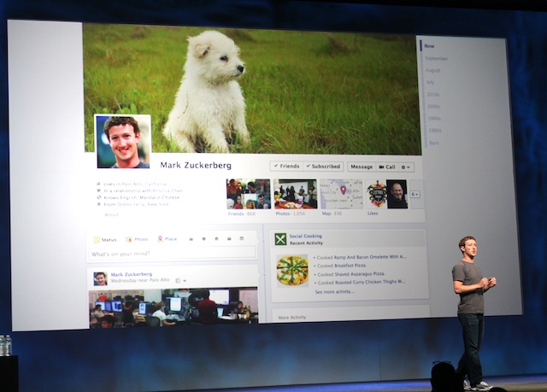Open the 'Ramp And Bacon Omelette' recipe link

[x=370, y=257]
